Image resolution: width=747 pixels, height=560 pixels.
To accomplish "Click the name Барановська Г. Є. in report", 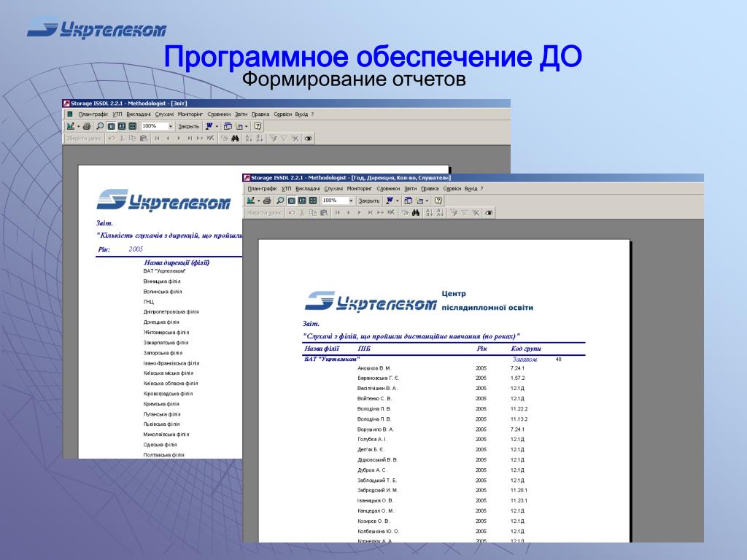I will [379, 378].
